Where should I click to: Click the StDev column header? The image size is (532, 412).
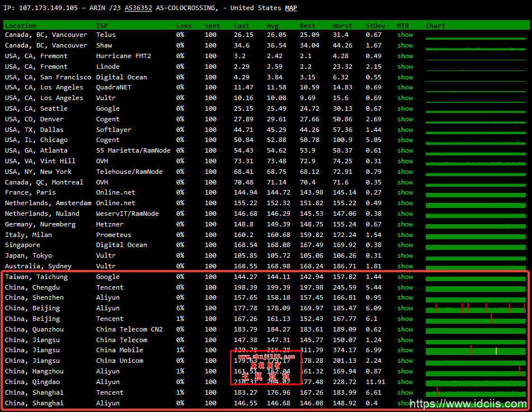(x=374, y=26)
